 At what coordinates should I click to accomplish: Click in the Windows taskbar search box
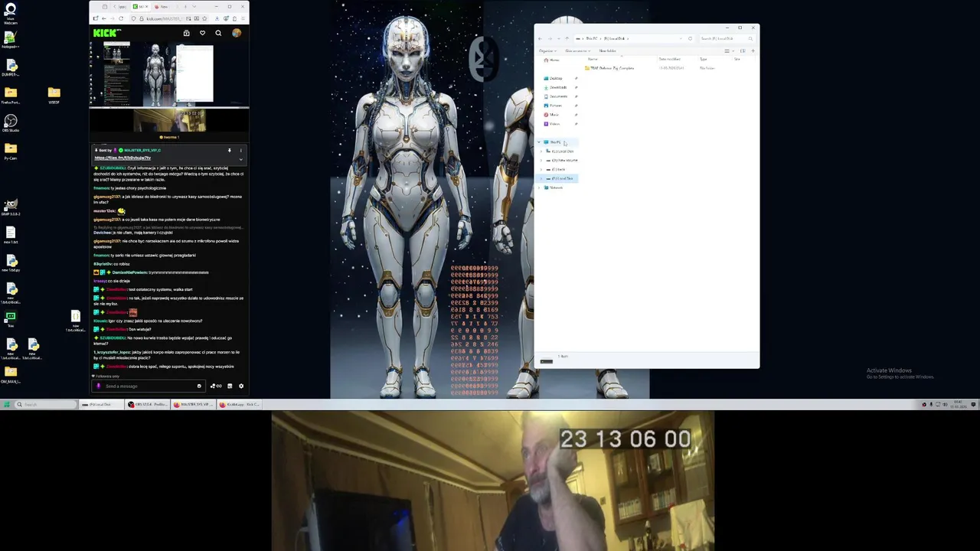tap(47, 404)
